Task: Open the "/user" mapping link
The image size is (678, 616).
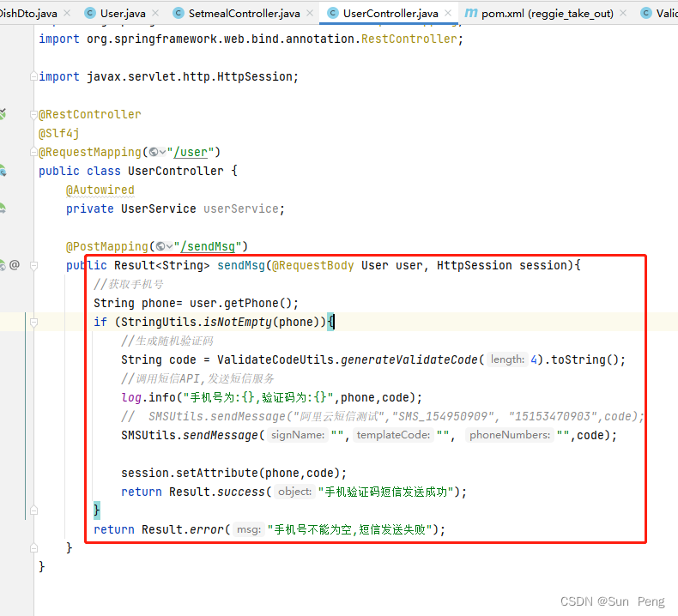Action: (x=191, y=152)
